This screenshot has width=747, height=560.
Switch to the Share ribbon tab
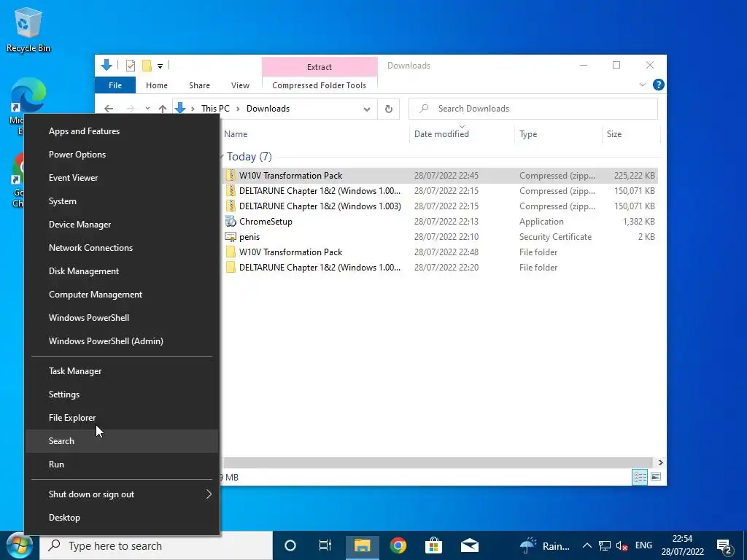tap(199, 85)
